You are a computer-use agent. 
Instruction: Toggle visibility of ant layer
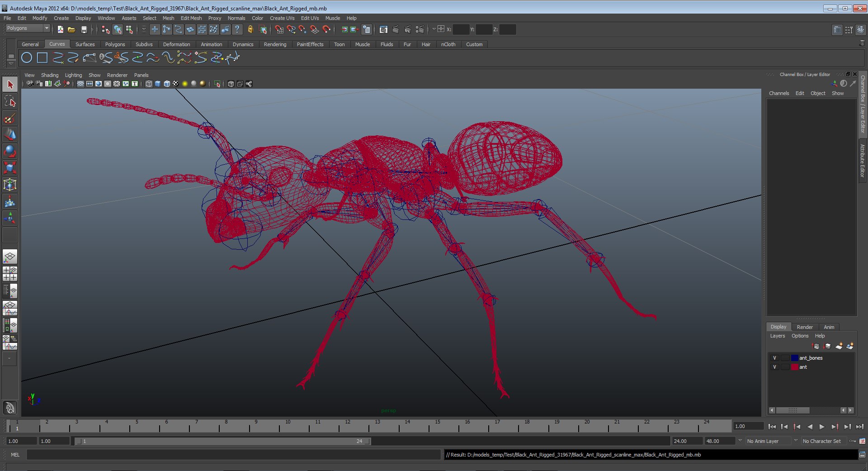[x=774, y=367]
